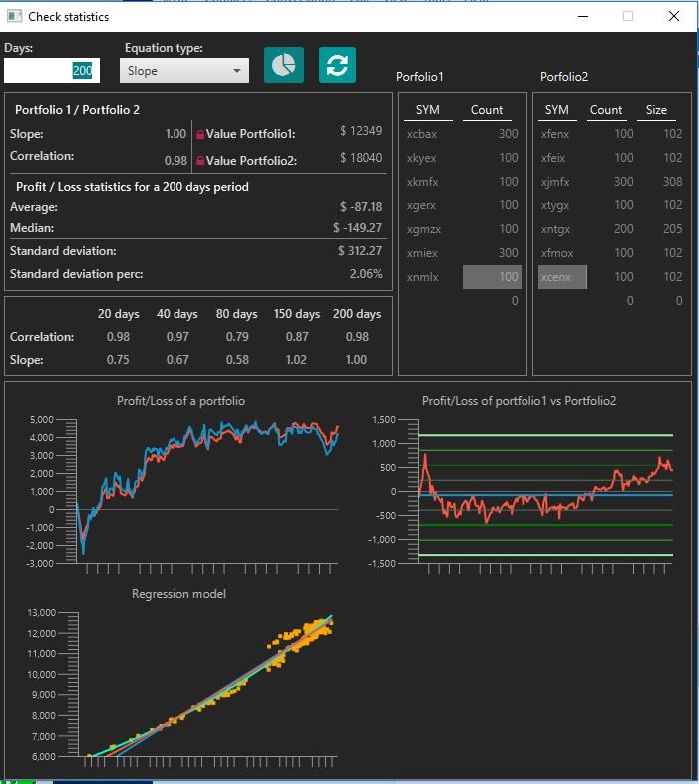
Task: Select the highlighted xnmlx count cell
Action: 492,277
